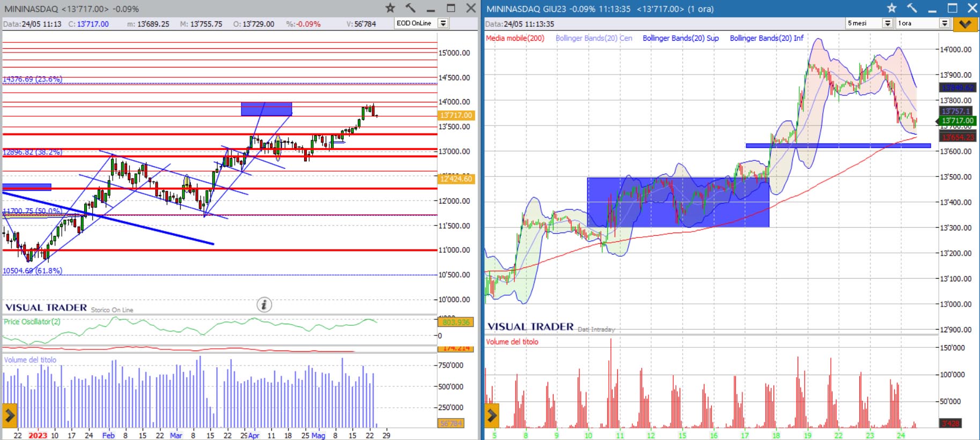Click the 803.936 oscillator value tag
The image size is (980, 440).
pos(456,322)
